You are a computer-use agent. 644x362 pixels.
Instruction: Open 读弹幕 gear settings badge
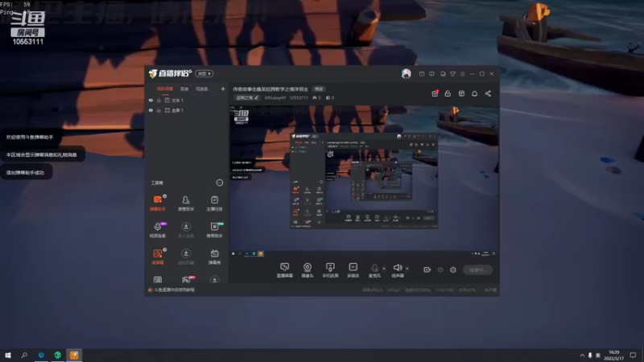[165, 249]
